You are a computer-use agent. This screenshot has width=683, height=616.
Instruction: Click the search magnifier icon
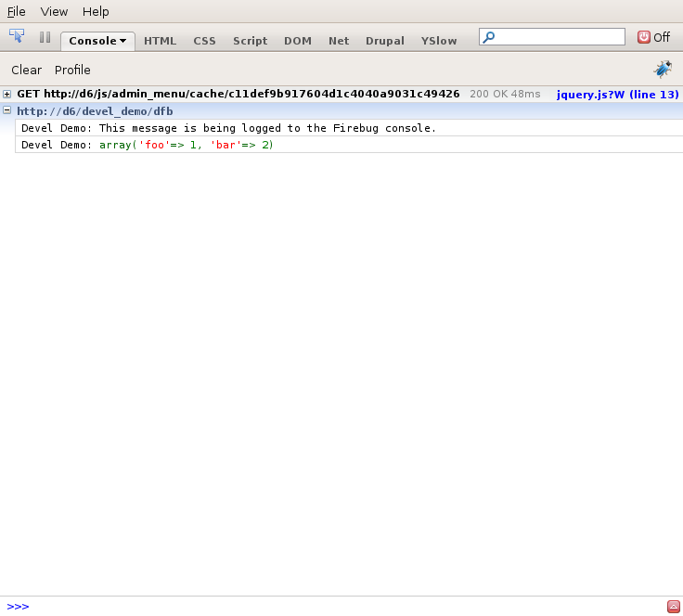489,37
